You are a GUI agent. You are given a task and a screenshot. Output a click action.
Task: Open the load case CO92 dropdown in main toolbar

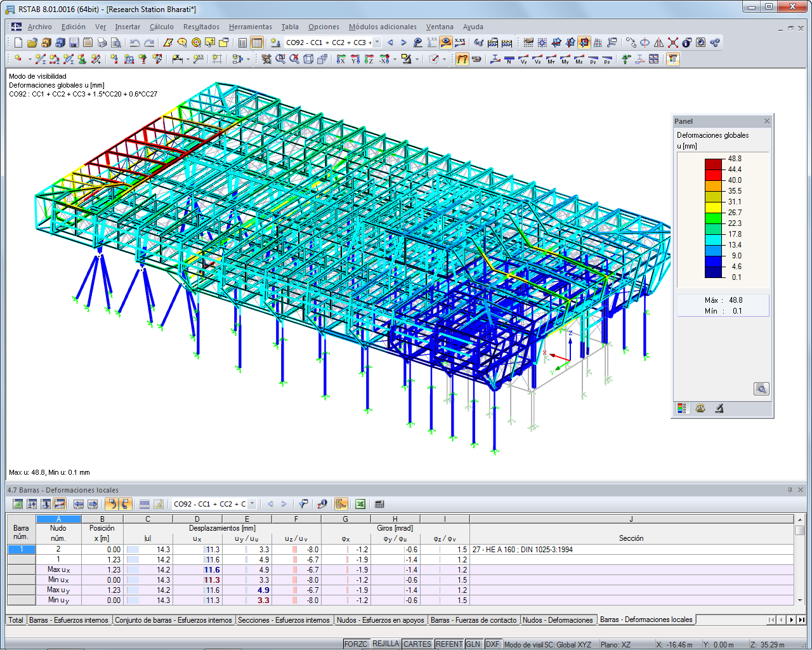pos(377,43)
